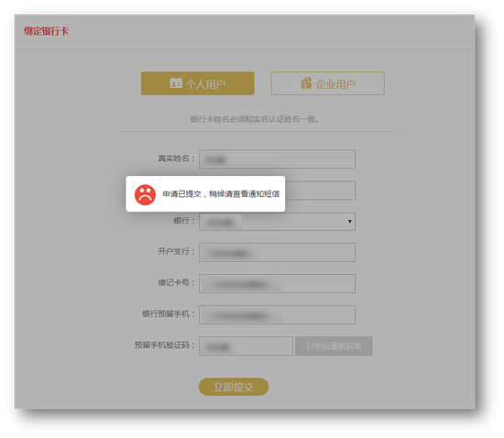Image resolution: width=504 pixels, height=438 pixels.
Task: Focus the 开户支行 input field
Action: [x=277, y=252]
